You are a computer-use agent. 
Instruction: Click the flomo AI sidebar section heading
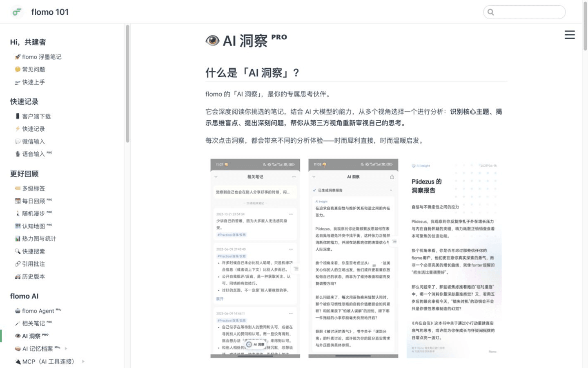coord(24,296)
